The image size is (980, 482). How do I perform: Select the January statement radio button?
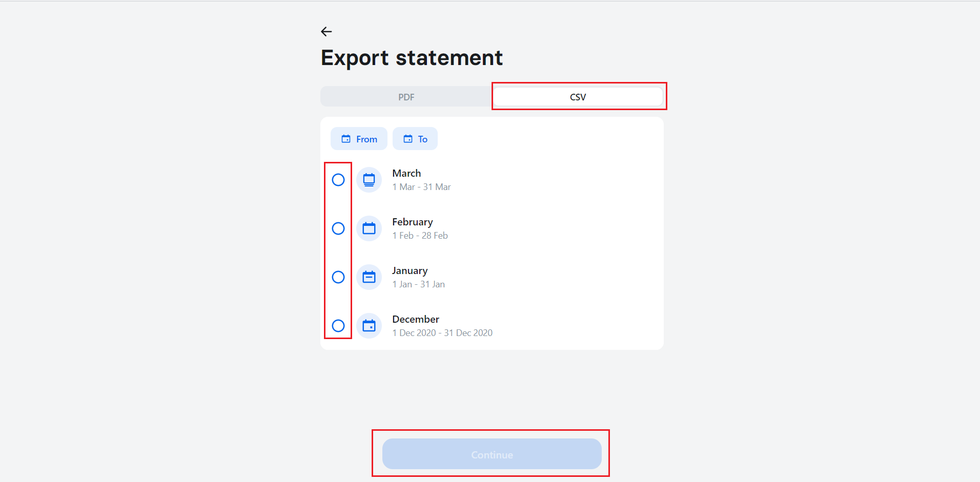[338, 277]
